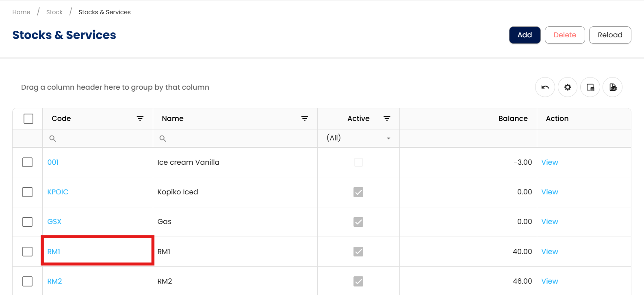
Task: Open the Name column filter icon
Action: [x=305, y=118]
